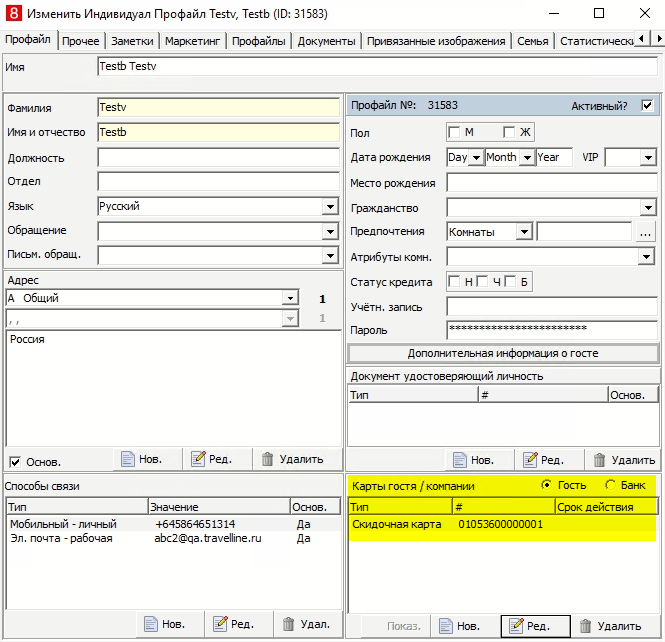Untick the Основ. address checkbox
The image size is (665, 642).
(x=15, y=462)
